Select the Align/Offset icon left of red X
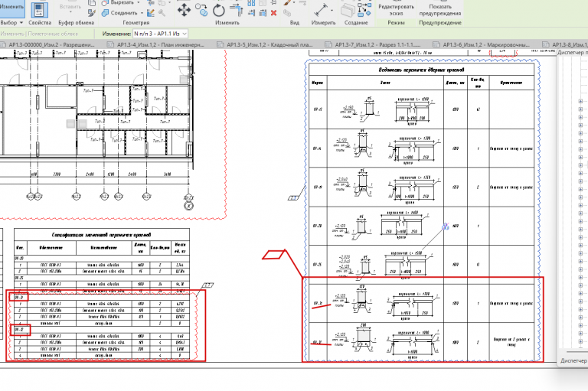This screenshot has width=588, height=391. [x=263, y=13]
